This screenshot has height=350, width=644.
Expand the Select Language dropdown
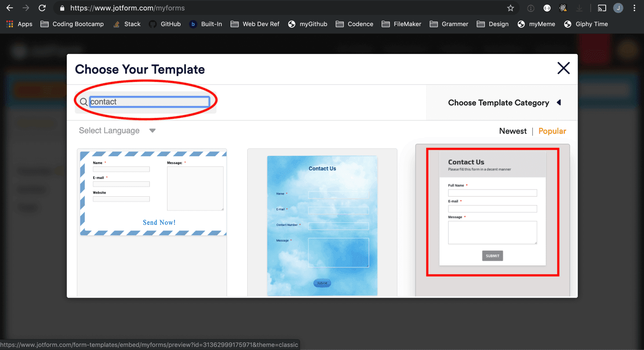116,130
